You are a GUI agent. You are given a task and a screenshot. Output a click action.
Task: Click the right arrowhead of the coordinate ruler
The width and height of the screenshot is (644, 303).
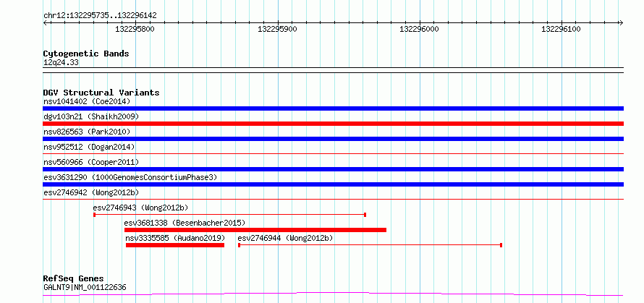point(622,22)
